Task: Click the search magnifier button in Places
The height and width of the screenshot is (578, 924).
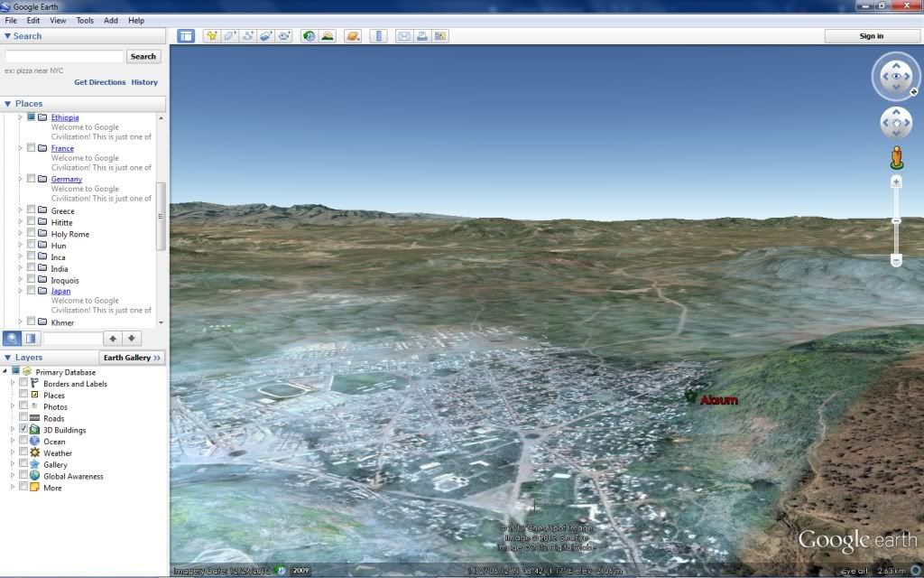Action: 12,339
